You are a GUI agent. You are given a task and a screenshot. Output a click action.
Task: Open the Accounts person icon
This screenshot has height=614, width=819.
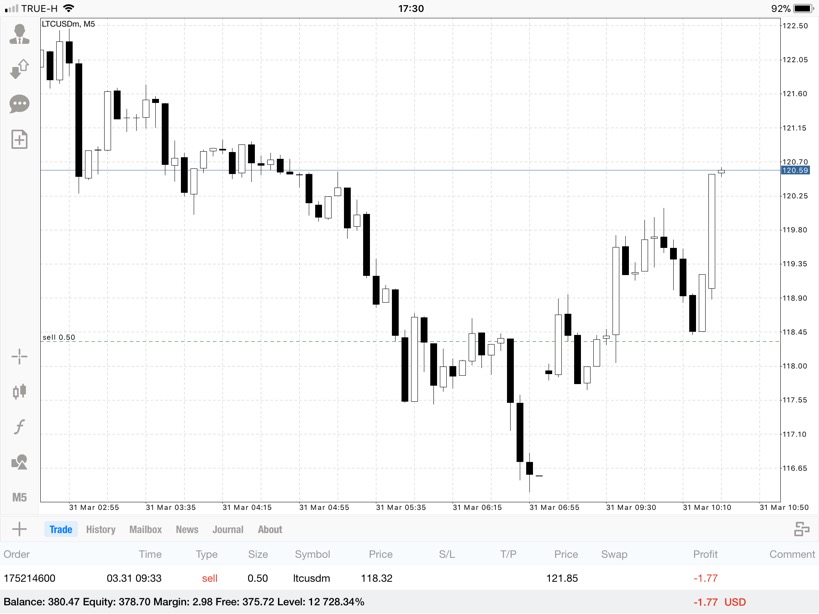(19, 35)
